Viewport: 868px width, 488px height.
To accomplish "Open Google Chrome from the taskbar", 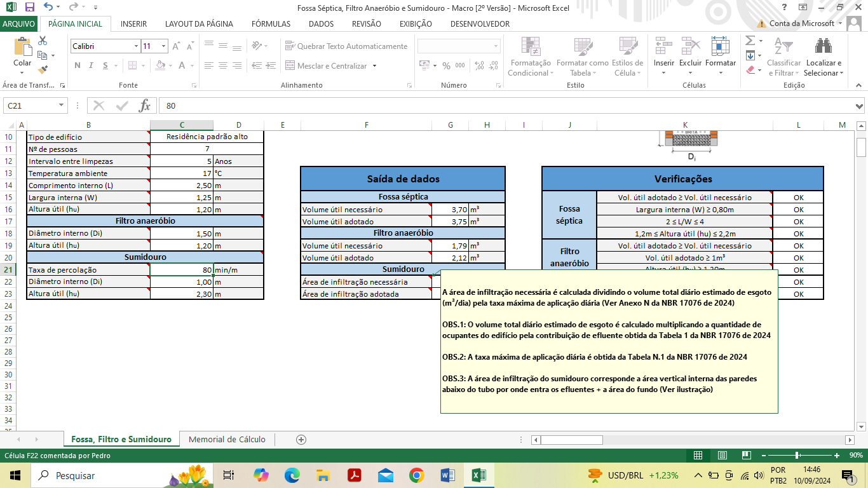I will (416, 475).
